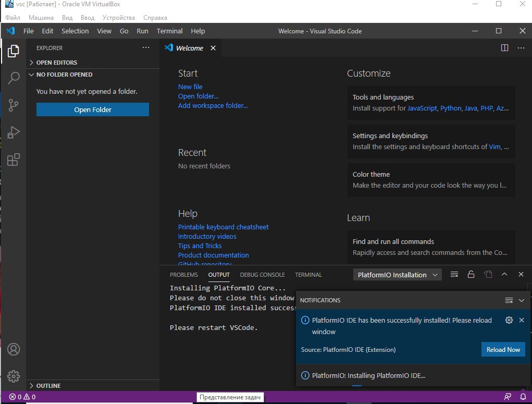Clear the output panel

454,274
